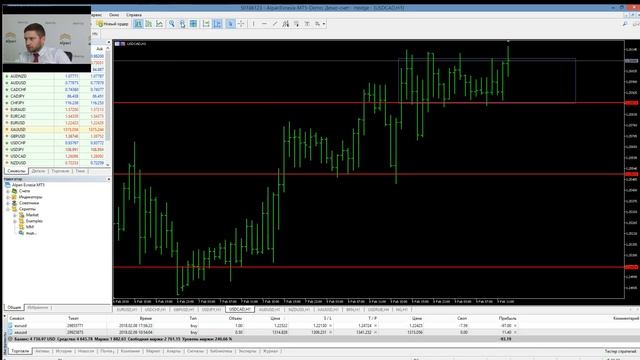640x360 pixels.
Task: Select GBPUSD in Market Watch
Action: [x=55, y=136]
